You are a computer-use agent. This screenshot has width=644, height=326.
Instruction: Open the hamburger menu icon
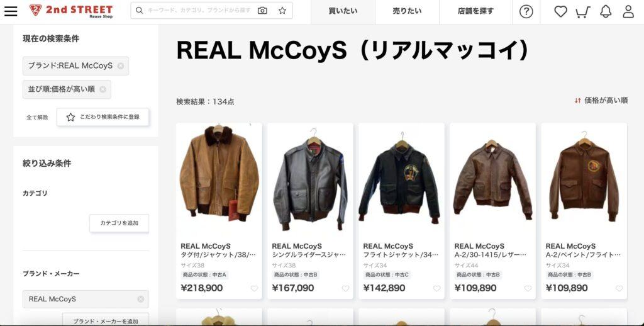[11, 11]
